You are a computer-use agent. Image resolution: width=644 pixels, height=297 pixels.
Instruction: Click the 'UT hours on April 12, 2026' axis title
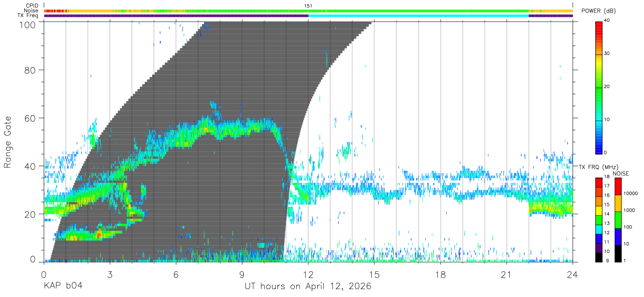pos(308,287)
